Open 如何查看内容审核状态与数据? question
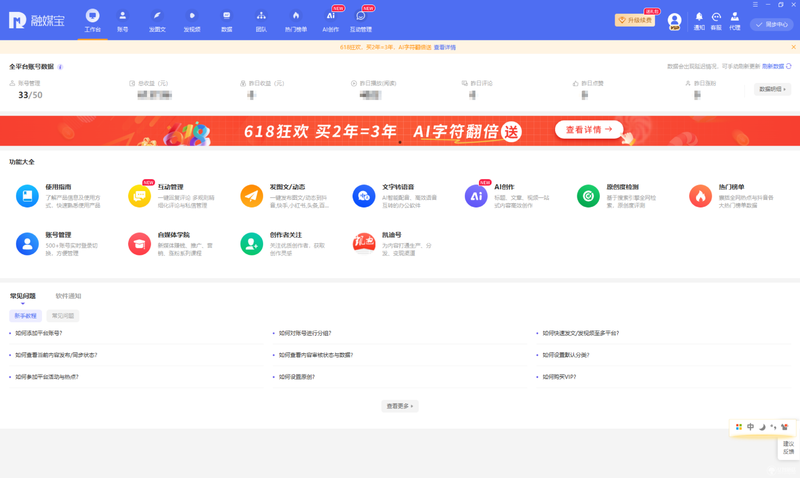Screen dimensions: 800x478 [316, 355]
